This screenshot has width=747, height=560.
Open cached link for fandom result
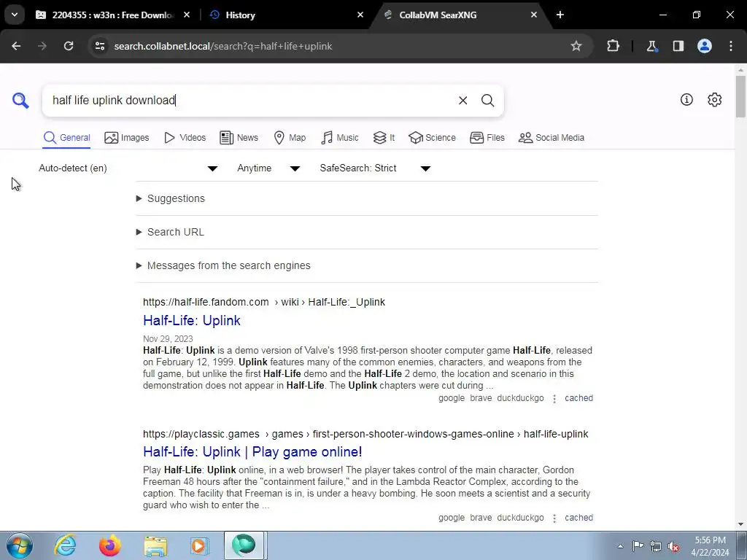click(578, 398)
